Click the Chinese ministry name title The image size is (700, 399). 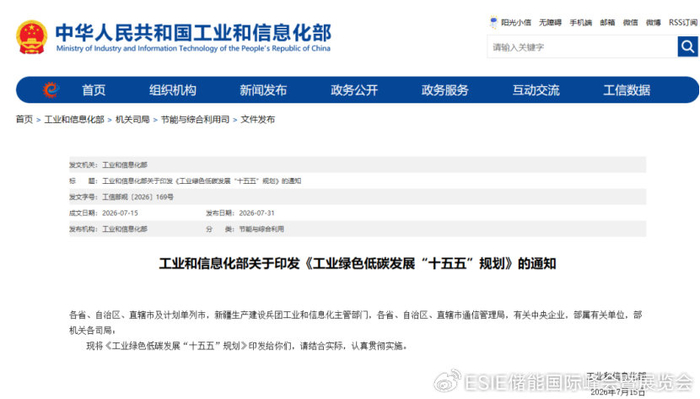coord(193,33)
